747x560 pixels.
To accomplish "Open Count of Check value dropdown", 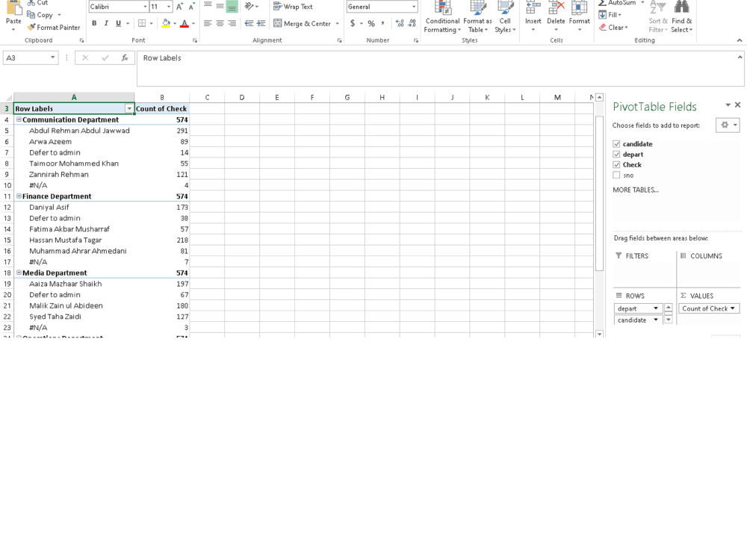I will click(733, 308).
